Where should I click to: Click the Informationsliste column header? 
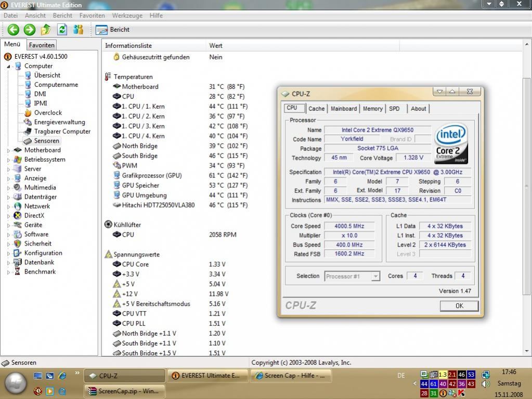pyautogui.click(x=154, y=45)
